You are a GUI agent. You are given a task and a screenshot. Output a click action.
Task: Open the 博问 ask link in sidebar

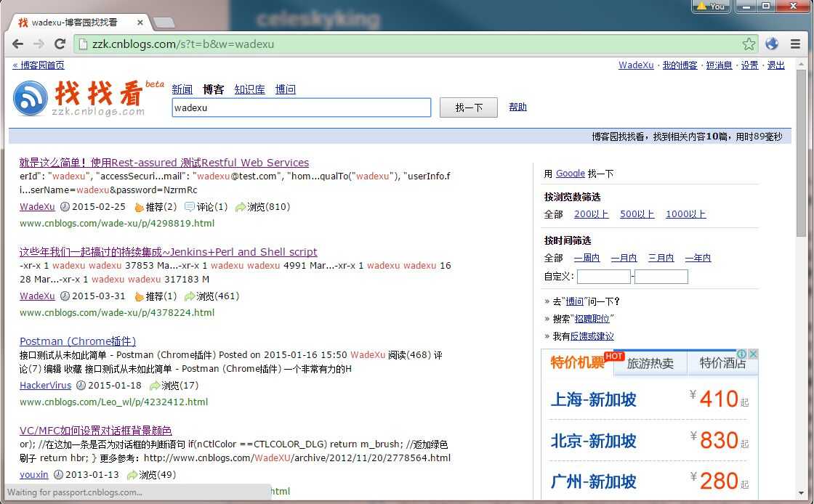575,301
